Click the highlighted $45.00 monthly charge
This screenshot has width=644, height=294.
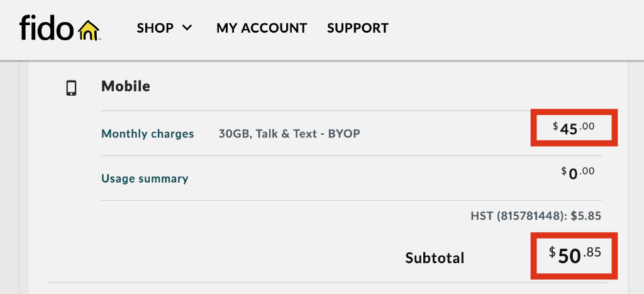(574, 128)
